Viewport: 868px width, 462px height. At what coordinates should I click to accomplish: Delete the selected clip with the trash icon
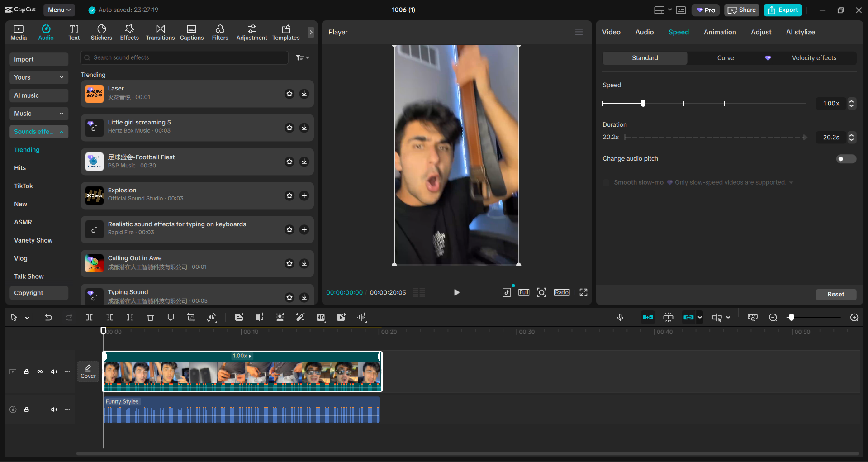150,317
